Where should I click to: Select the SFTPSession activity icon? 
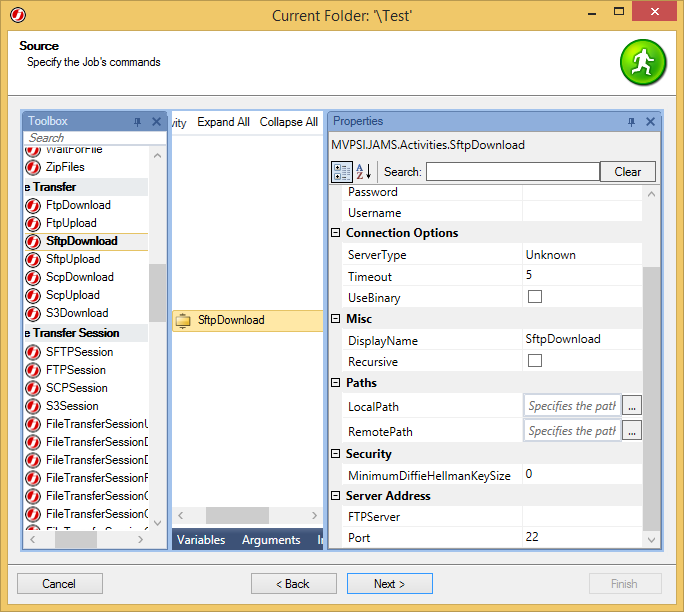(x=33, y=352)
